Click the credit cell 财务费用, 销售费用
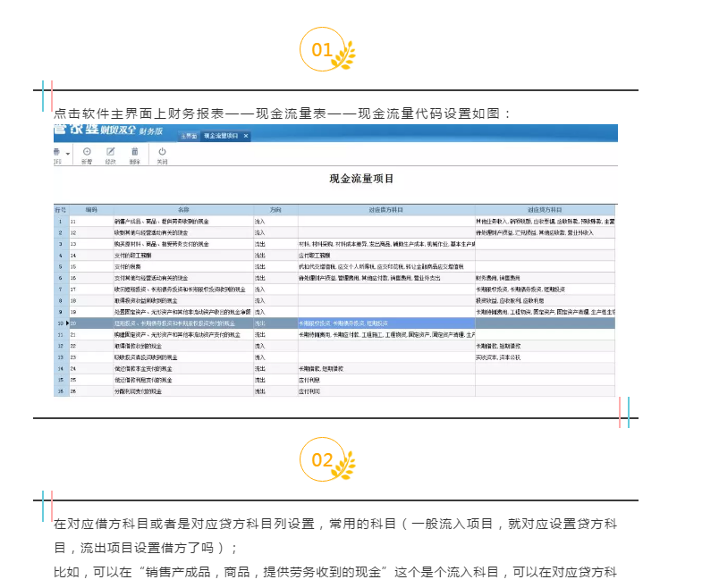 tap(545, 278)
